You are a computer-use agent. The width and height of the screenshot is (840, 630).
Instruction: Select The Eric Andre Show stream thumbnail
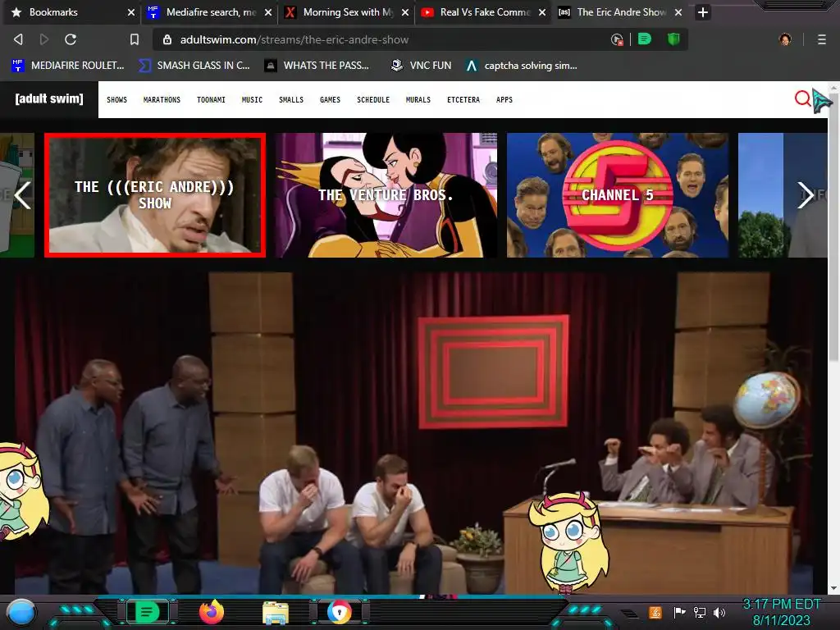pos(155,195)
